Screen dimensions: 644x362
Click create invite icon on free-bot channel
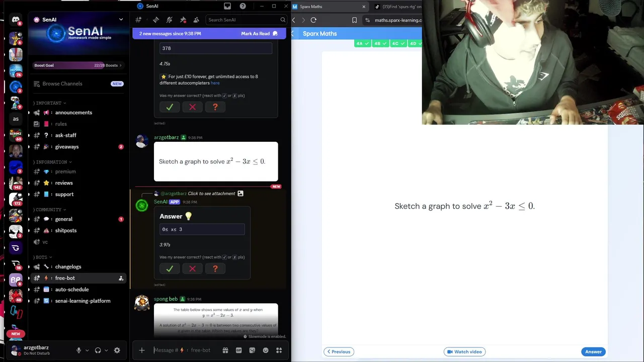pyautogui.click(x=121, y=278)
